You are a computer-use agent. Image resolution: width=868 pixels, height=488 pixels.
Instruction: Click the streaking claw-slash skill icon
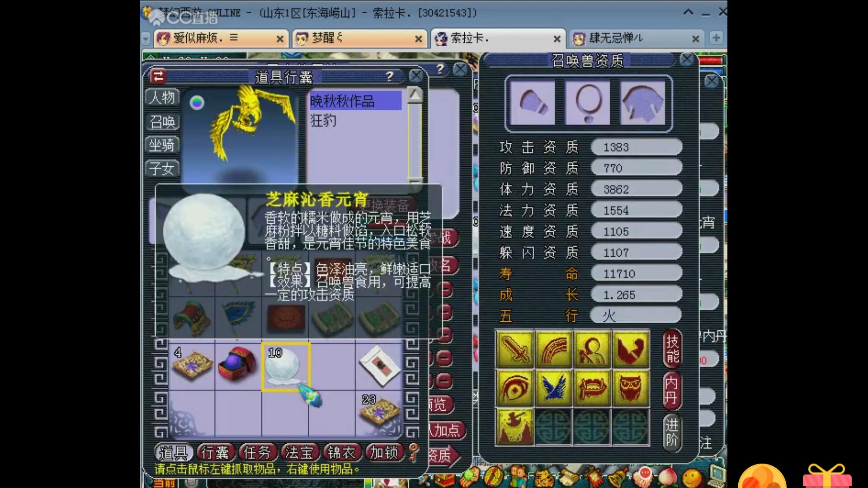[553, 349]
